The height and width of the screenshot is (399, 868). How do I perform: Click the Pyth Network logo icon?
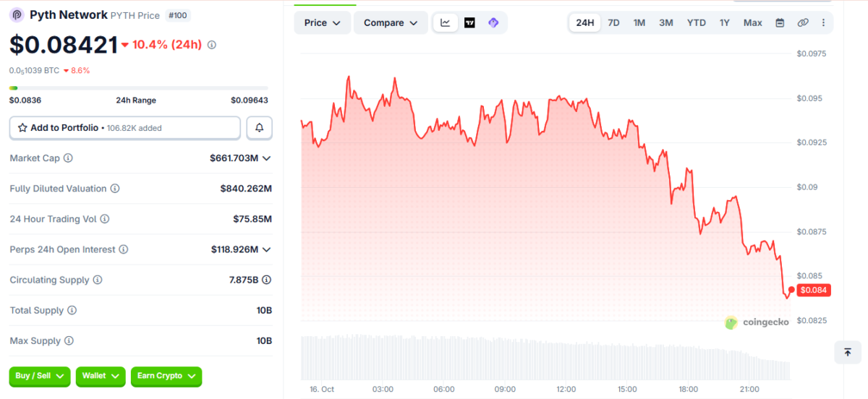pyautogui.click(x=17, y=15)
